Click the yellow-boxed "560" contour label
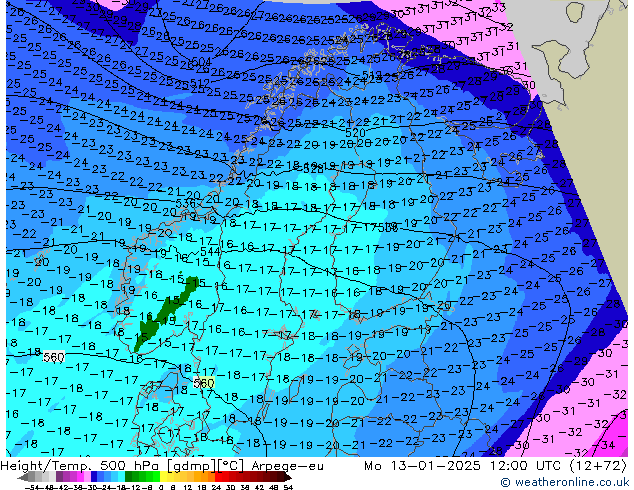Image resolution: width=634 pixels, height=490 pixels. coord(203,382)
